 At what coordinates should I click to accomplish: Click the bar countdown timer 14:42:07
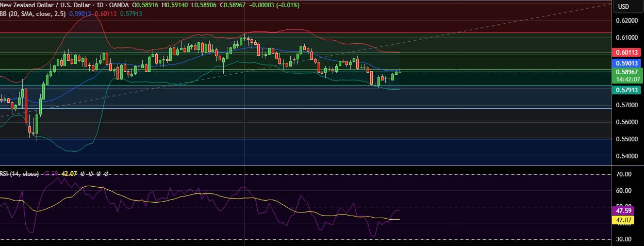[627, 79]
